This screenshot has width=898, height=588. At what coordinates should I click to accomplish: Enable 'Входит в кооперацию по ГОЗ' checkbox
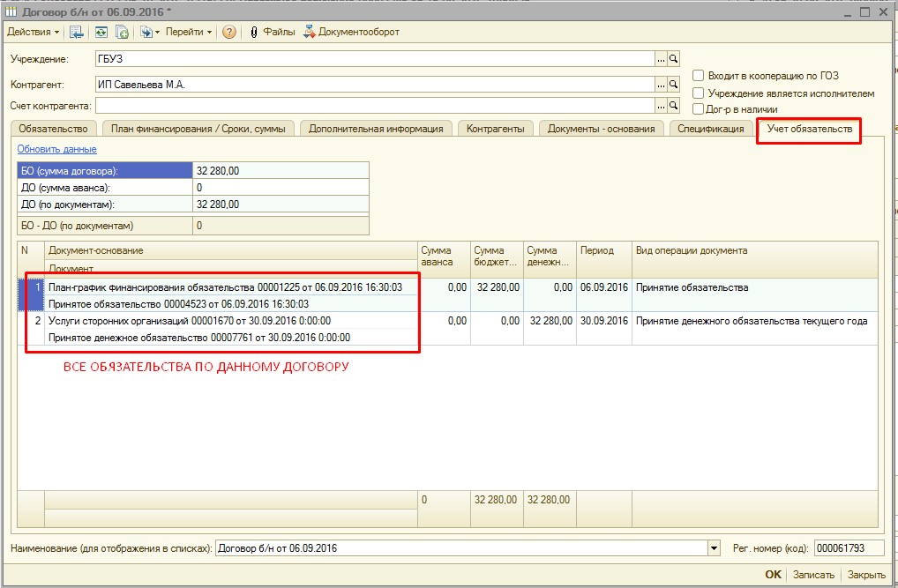click(x=699, y=77)
